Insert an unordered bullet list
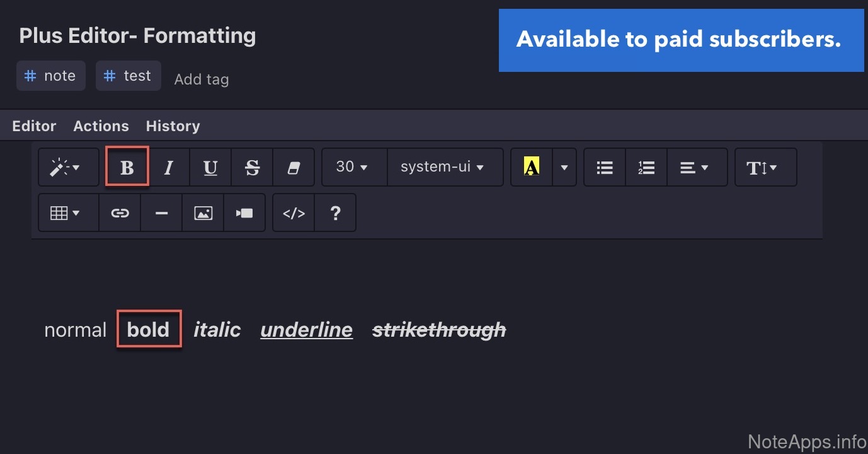 click(605, 167)
